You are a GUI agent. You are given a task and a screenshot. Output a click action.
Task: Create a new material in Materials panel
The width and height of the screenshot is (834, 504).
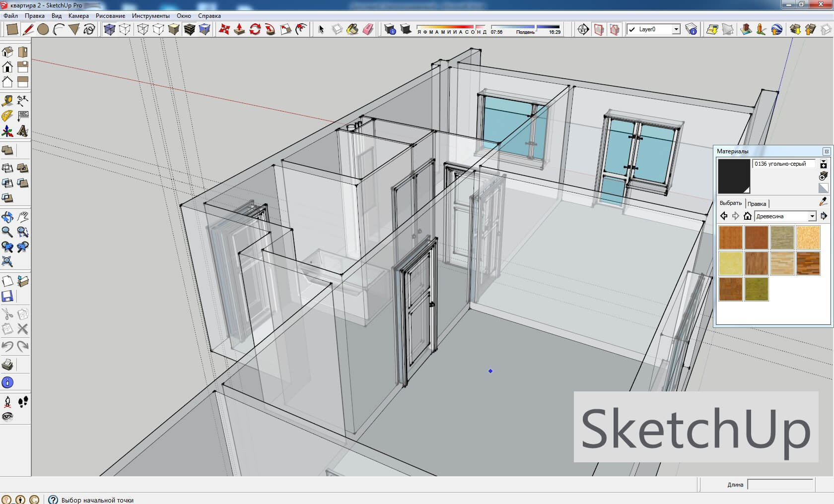pyautogui.click(x=824, y=166)
